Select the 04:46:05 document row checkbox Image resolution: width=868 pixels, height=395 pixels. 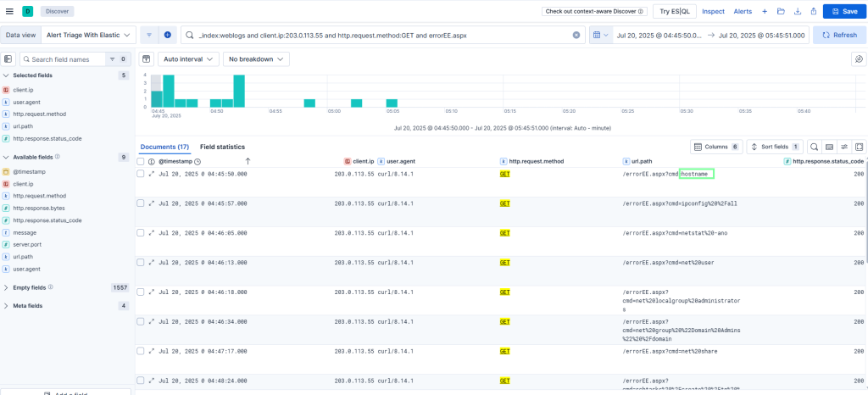tap(141, 232)
